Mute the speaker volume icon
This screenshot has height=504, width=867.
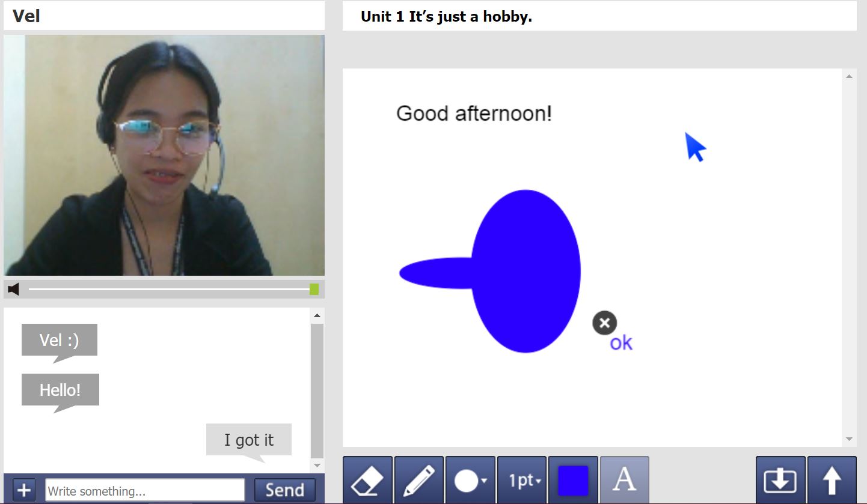(14, 290)
